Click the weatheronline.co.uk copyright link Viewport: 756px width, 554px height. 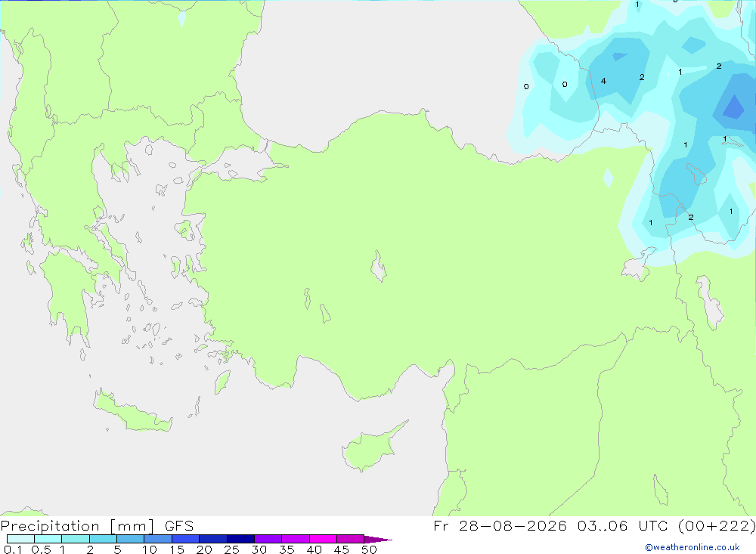(x=692, y=547)
